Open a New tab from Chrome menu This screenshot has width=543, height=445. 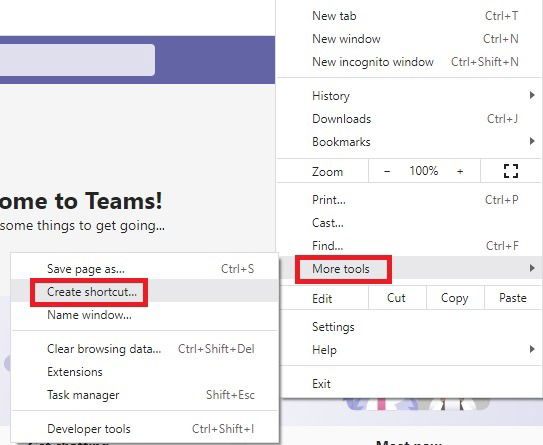[x=409, y=16]
